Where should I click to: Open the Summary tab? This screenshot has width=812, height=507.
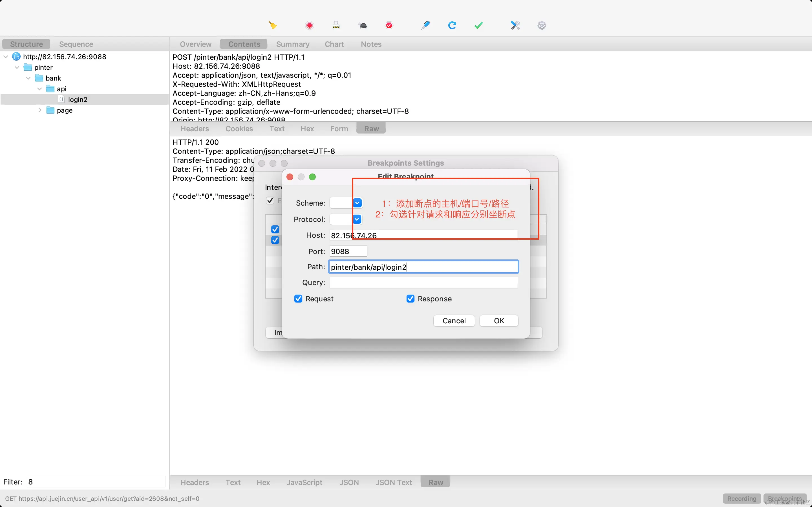tap(293, 44)
